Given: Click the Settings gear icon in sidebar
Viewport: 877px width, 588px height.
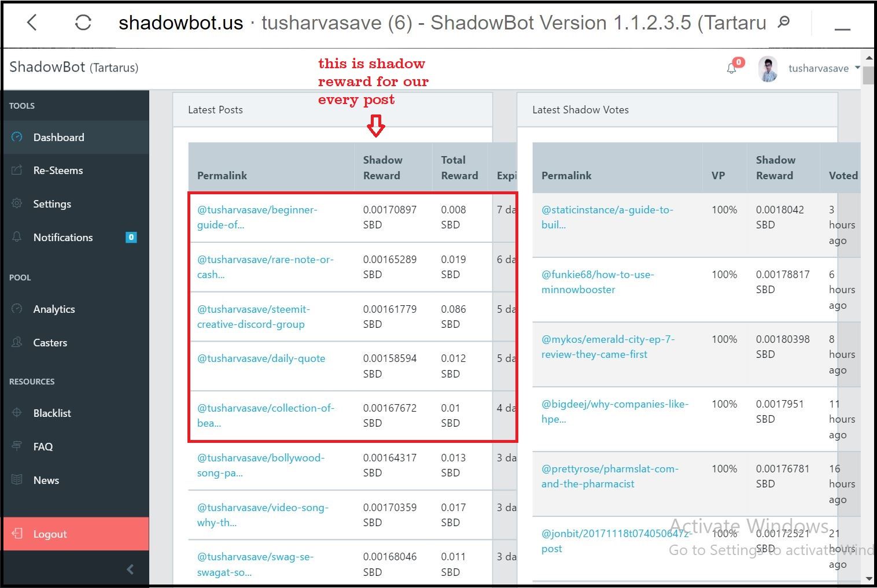Looking at the screenshot, I should [16, 204].
